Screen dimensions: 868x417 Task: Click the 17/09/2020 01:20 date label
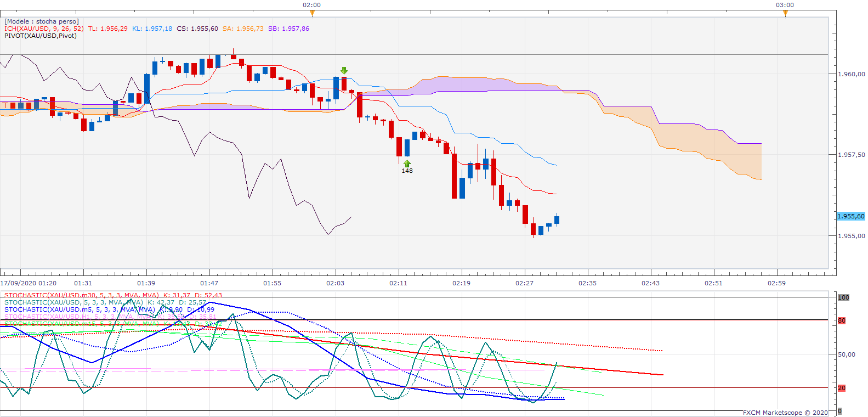[29, 283]
